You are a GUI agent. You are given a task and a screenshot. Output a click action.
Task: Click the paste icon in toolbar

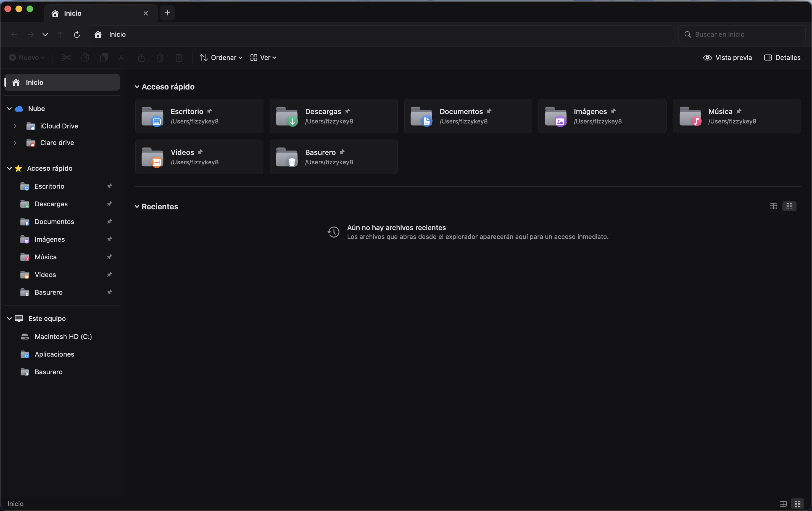click(104, 58)
